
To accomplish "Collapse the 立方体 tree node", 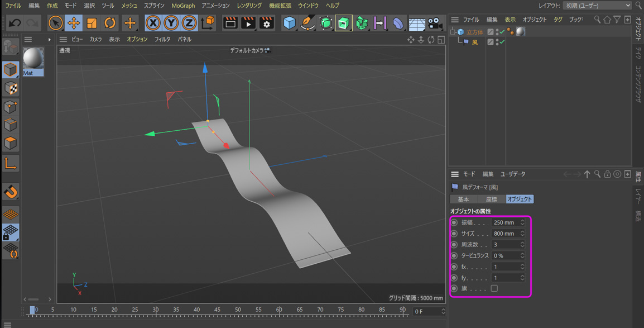I will [453, 32].
